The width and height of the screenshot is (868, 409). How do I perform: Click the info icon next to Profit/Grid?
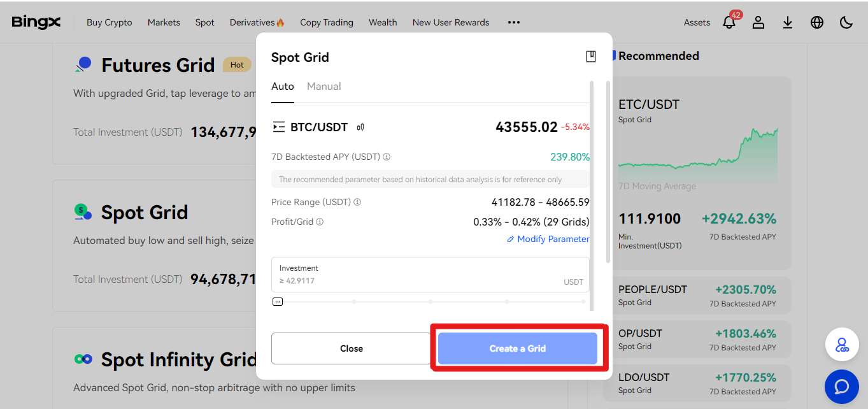320,222
